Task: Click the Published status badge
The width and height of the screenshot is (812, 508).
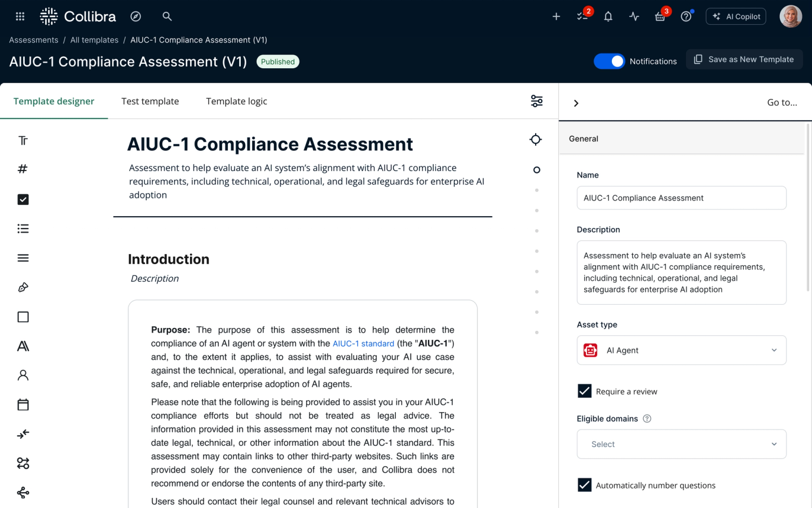Action: [x=278, y=62]
